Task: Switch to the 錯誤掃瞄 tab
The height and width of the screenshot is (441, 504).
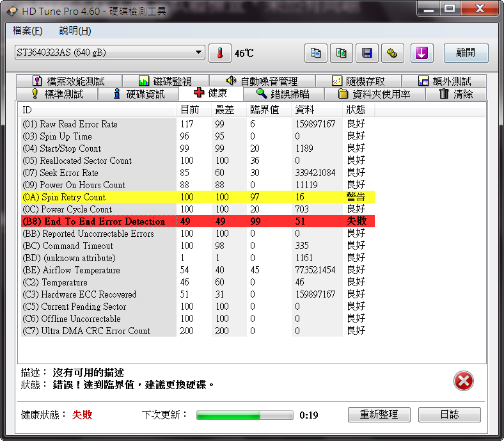Action: coord(283,94)
